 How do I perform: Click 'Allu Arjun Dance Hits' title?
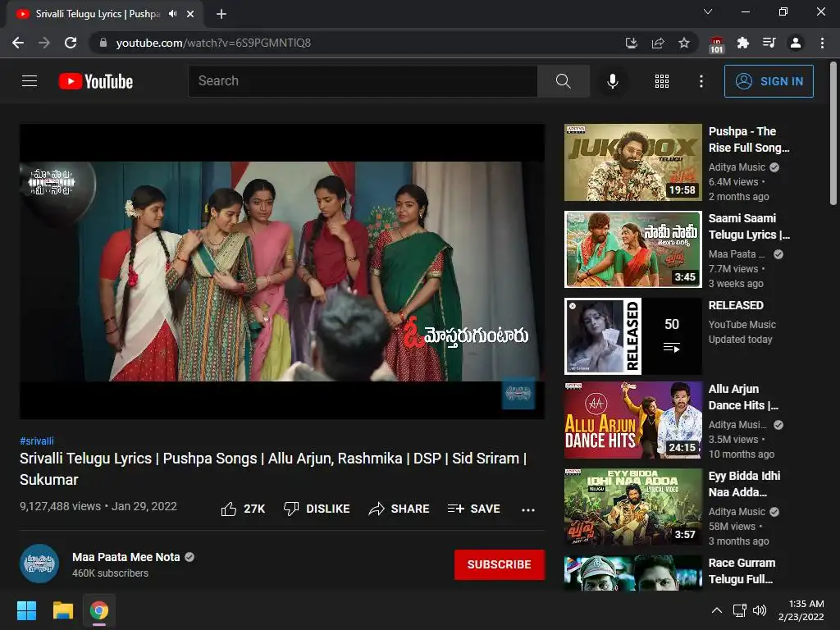click(x=743, y=397)
